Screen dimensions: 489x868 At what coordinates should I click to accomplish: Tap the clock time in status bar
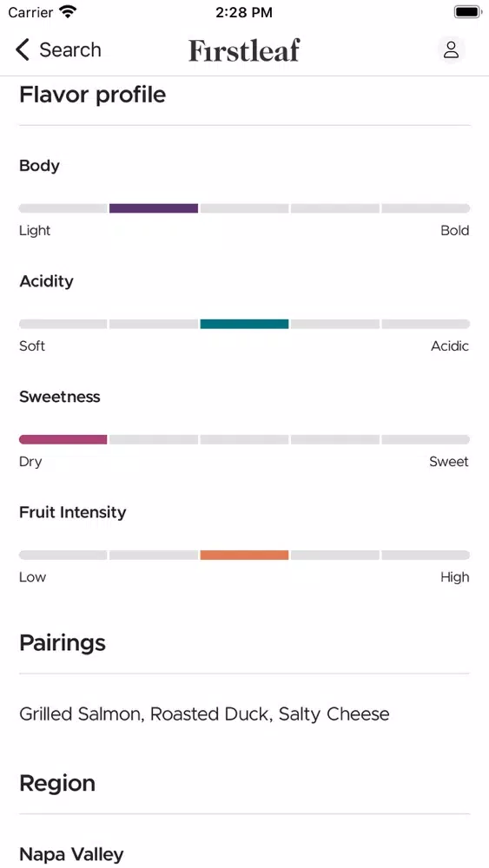[x=244, y=12]
